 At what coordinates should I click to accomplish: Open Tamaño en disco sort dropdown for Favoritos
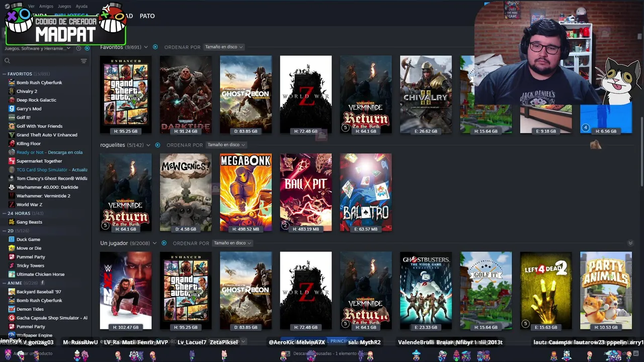tap(224, 47)
